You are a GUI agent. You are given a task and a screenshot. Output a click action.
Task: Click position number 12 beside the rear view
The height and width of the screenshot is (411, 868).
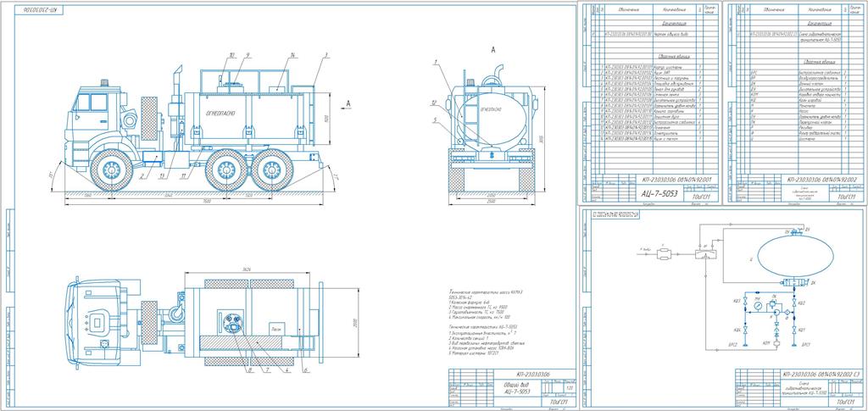tap(435, 103)
